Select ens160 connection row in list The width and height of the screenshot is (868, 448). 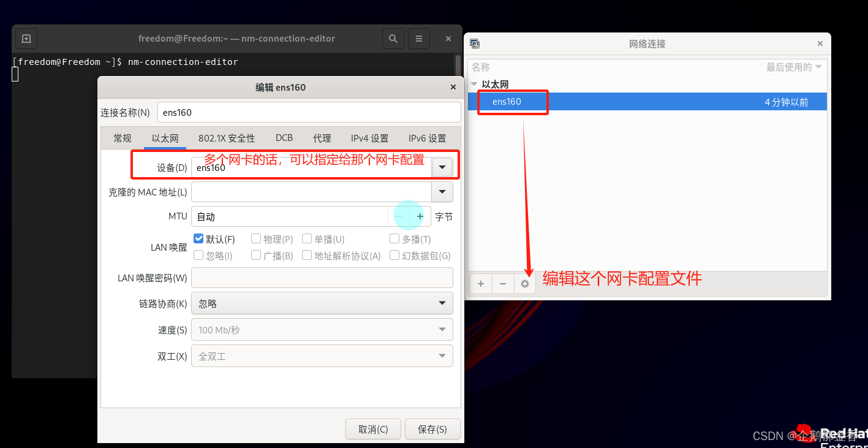point(647,102)
